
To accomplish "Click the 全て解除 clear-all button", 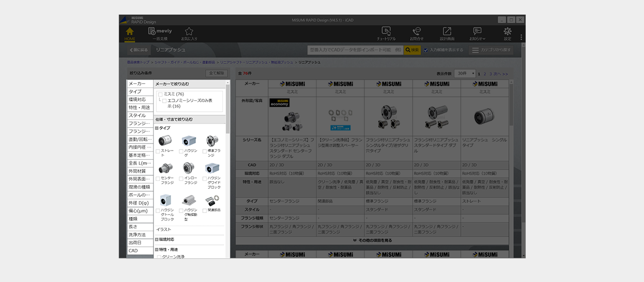I will pos(216,74).
